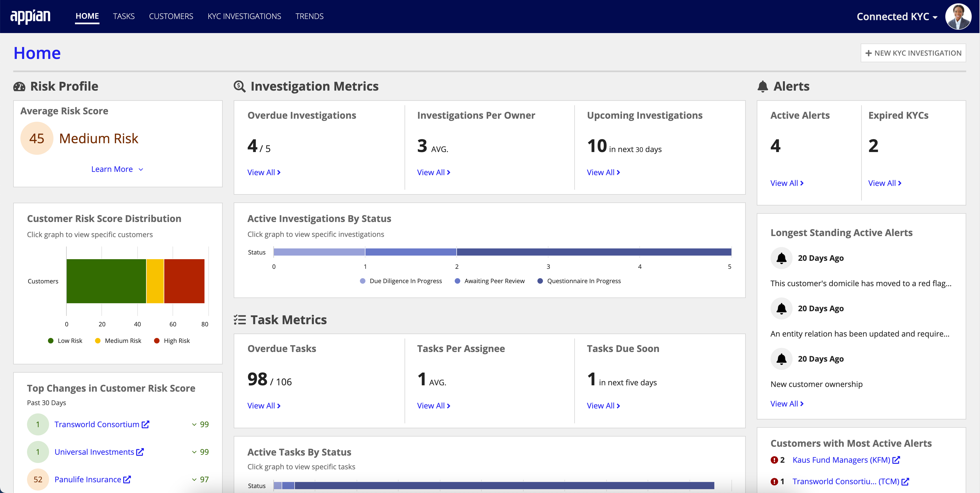Open Transworld Consortiu… (TCM) external link icon
980x493 pixels.
pos(905,482)
